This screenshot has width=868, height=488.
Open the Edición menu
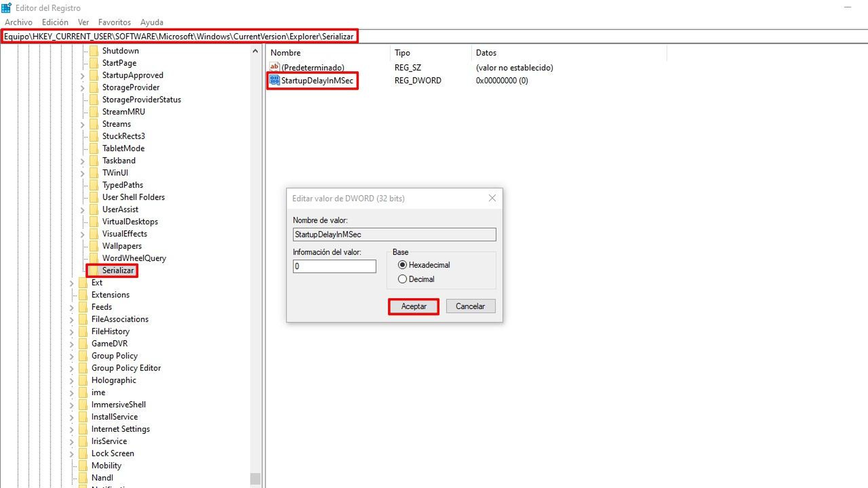(x=55, y=22)
